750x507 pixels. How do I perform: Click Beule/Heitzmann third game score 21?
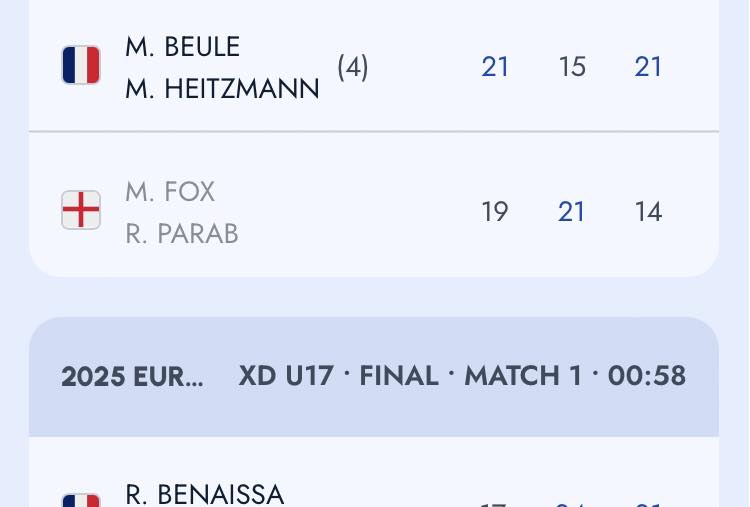coord(648,67)
